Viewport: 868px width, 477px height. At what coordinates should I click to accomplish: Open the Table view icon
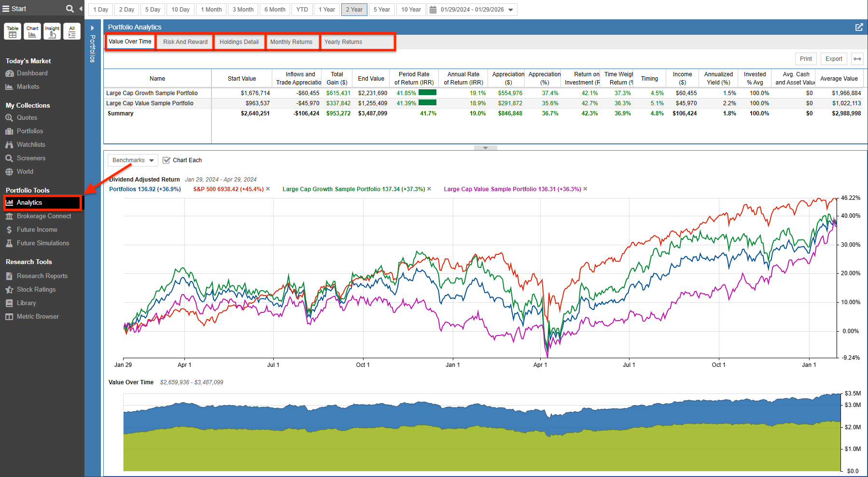(x=13, y=31)
